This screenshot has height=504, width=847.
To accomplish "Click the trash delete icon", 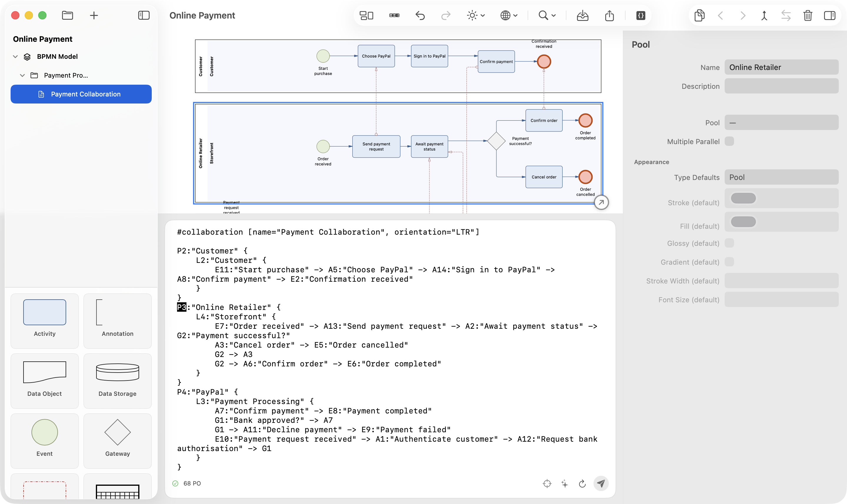I will coord(808,15).
